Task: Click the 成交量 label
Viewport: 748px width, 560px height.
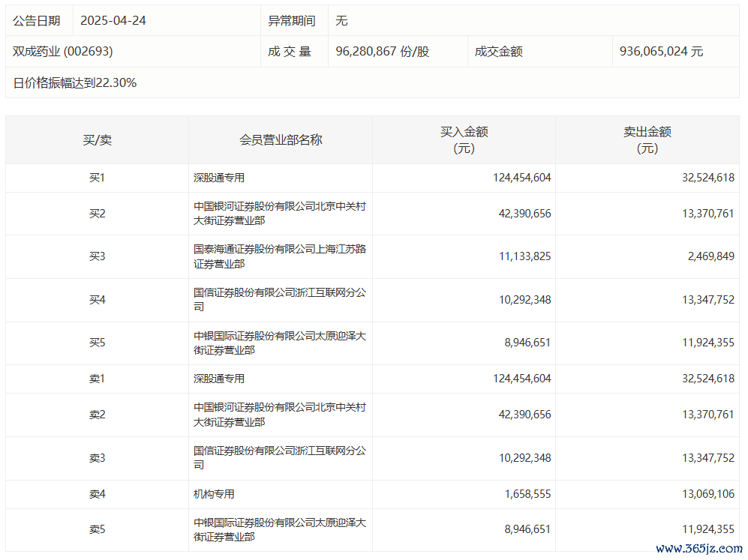Action: pyautogui.click(x=290, y=52)
